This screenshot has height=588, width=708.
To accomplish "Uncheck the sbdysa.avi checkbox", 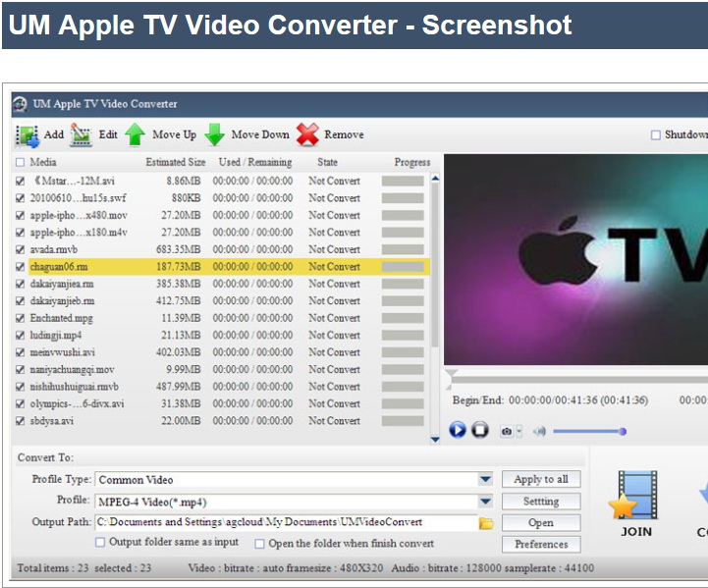I will click(20, 421).
